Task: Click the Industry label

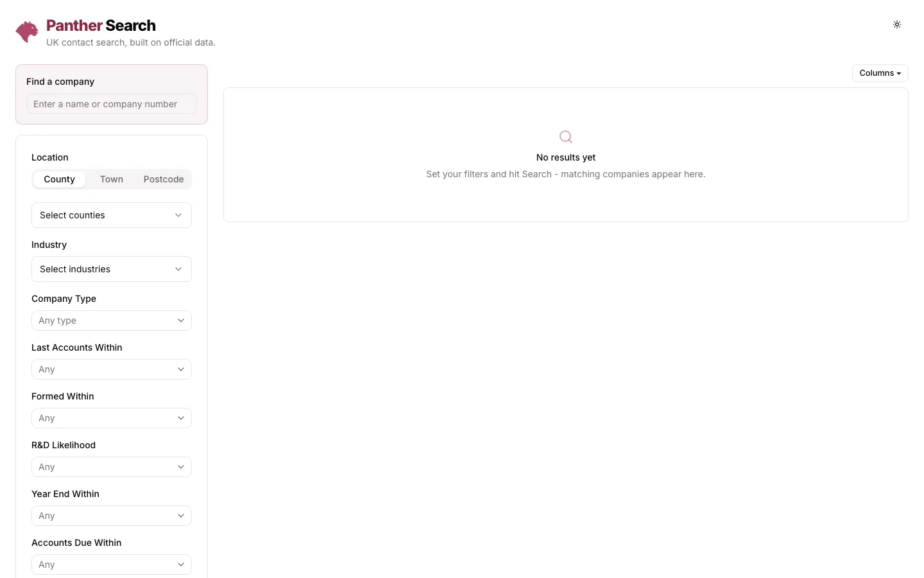Action: point(49,245)
